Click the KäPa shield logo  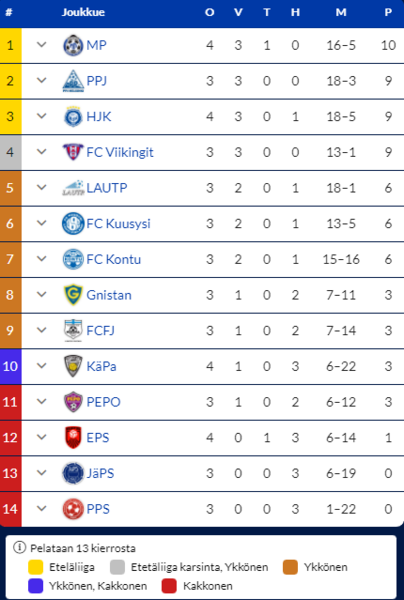(73, 366)
